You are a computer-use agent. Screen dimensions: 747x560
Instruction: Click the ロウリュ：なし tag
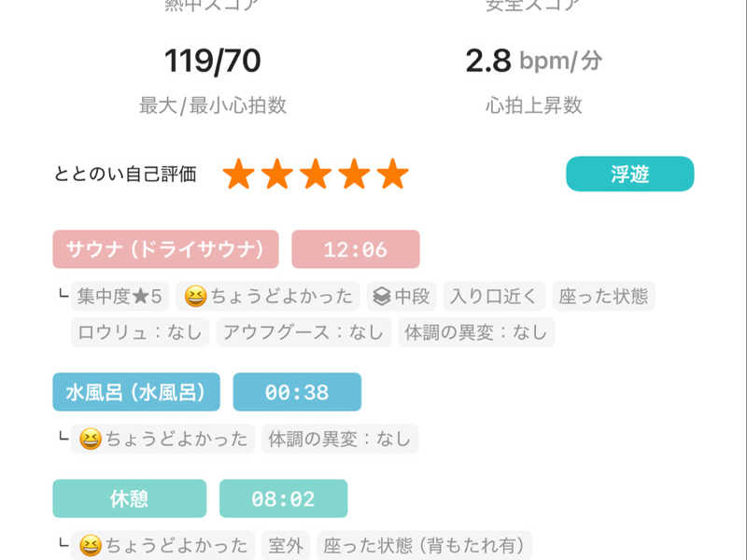click(x=139, y=332)
